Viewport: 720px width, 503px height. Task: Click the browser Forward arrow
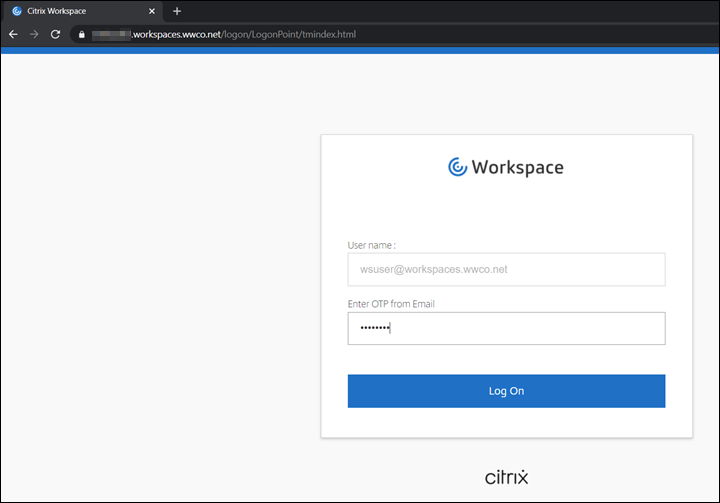pos(34,34)
